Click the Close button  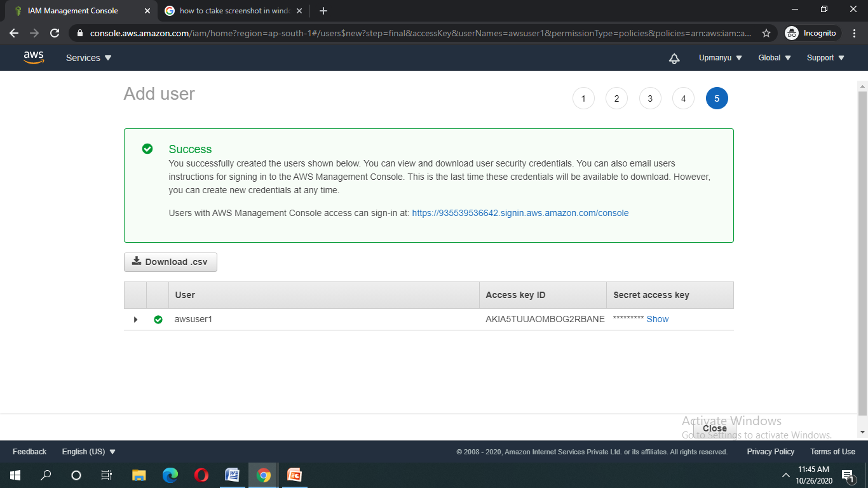[715, 428]
